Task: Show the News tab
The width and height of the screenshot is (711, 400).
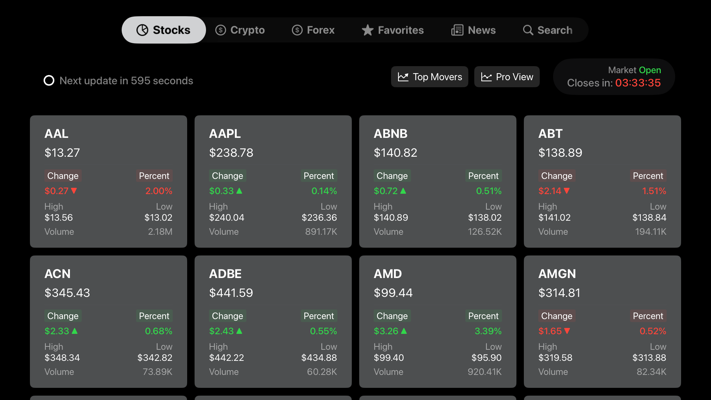Action: (473, 30)
